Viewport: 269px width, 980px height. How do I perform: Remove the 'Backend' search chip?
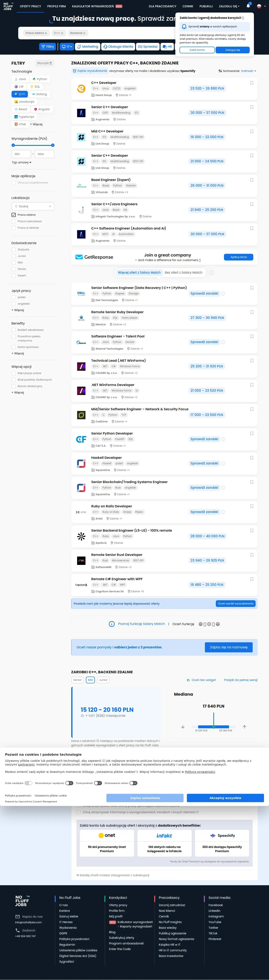[x=84, y=33]
